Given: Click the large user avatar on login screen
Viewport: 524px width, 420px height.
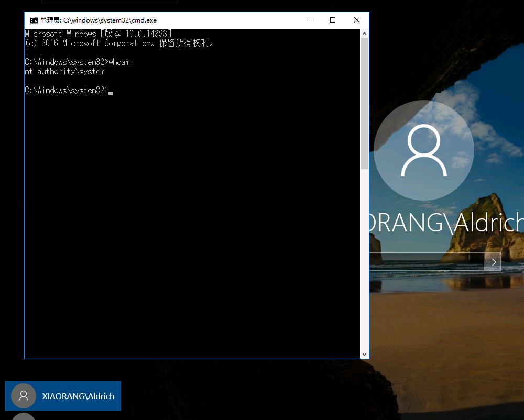Looking at the screenshot, I should tap(423, 151).
